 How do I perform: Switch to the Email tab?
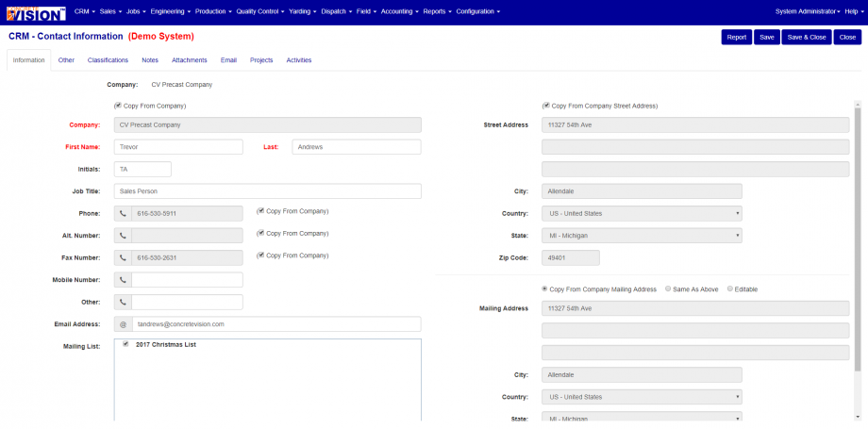[228, 59]
